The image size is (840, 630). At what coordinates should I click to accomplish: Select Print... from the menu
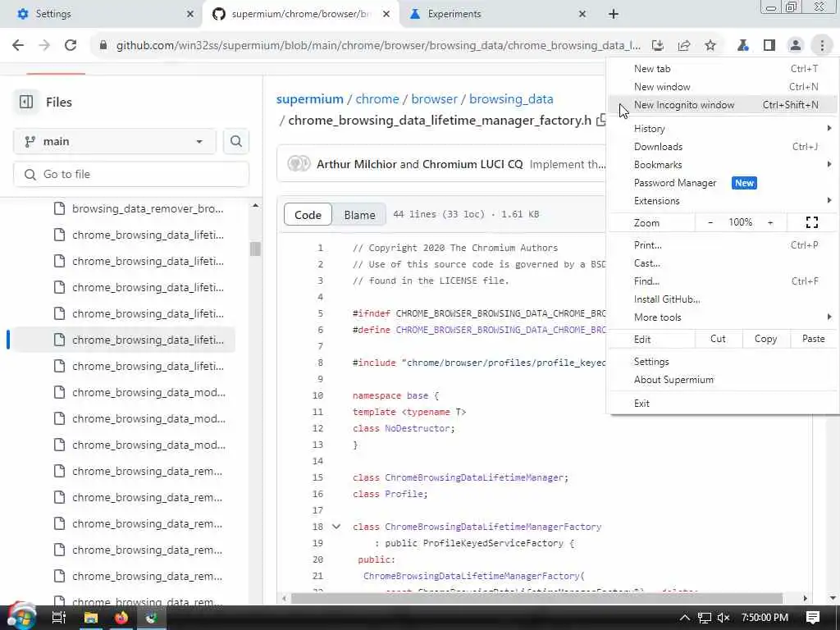(724, 244)
